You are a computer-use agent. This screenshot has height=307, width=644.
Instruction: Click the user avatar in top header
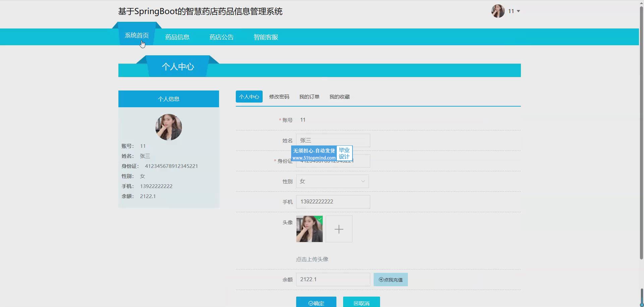498,11
